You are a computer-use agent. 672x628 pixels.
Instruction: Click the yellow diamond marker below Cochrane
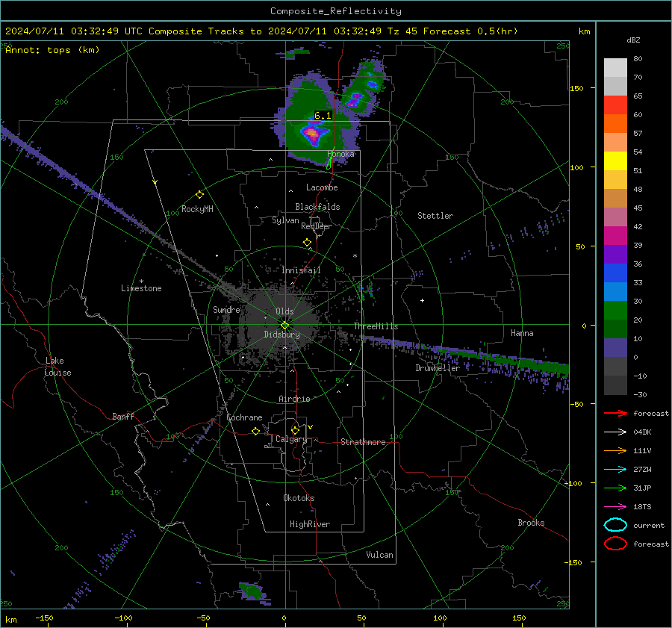[255, 431]
